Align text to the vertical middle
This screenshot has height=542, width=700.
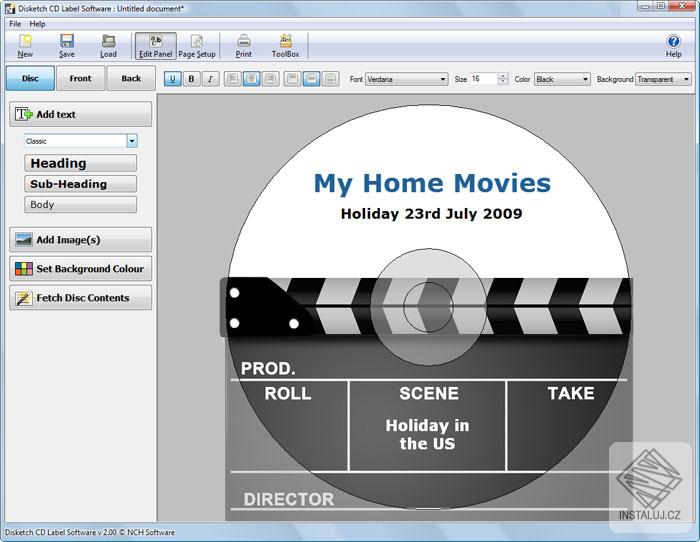[x=311, y=79]
